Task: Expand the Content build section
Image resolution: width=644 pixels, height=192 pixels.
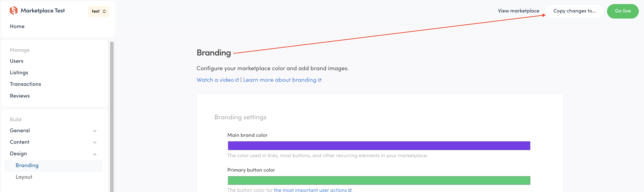Action: click(x=95, y=142)
